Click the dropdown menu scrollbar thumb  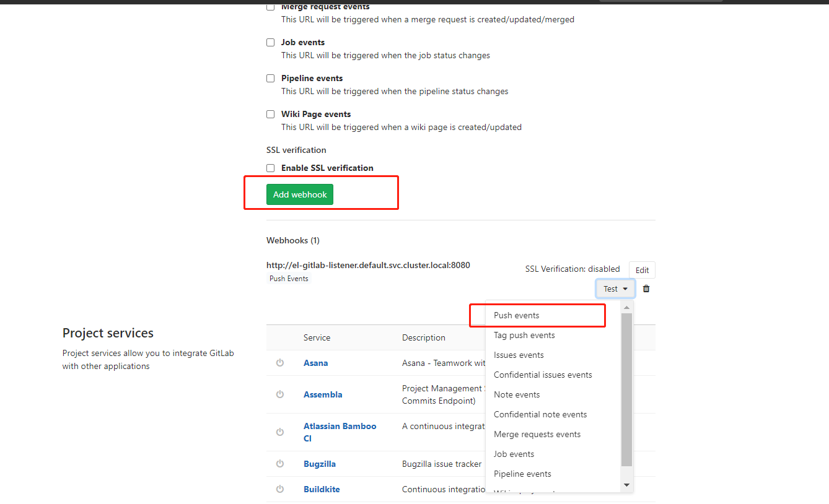[x=626, y=389]
